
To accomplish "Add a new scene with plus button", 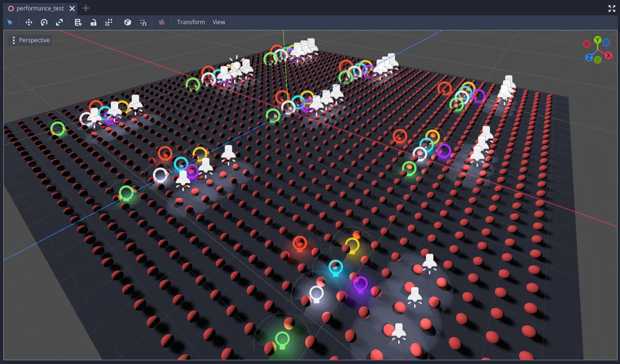I will [86, 8].
